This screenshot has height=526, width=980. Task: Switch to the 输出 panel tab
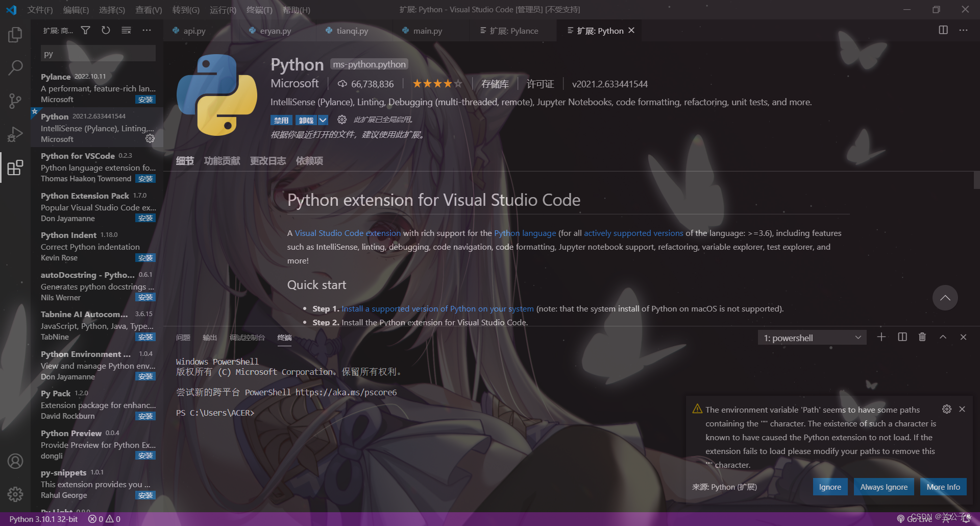[210, 338]
